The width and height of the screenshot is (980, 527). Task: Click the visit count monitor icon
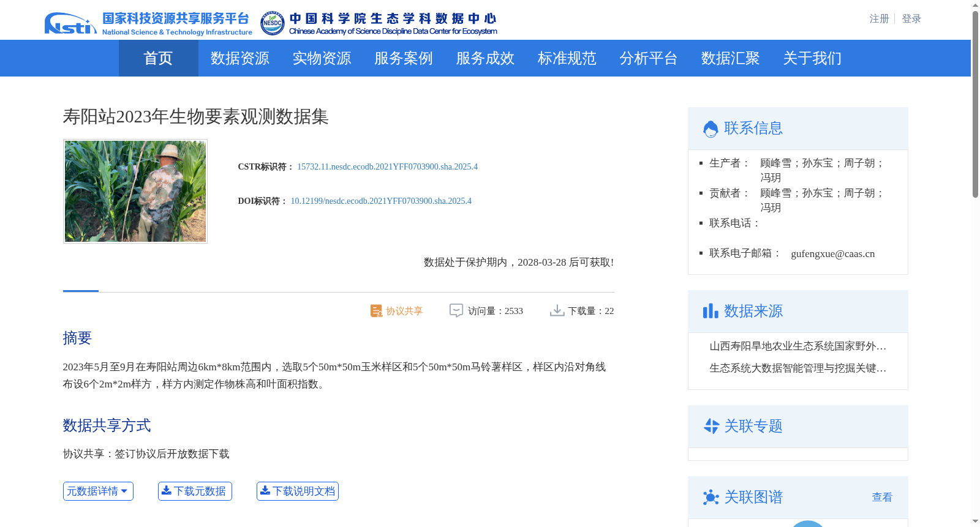(x=456, y=311)
